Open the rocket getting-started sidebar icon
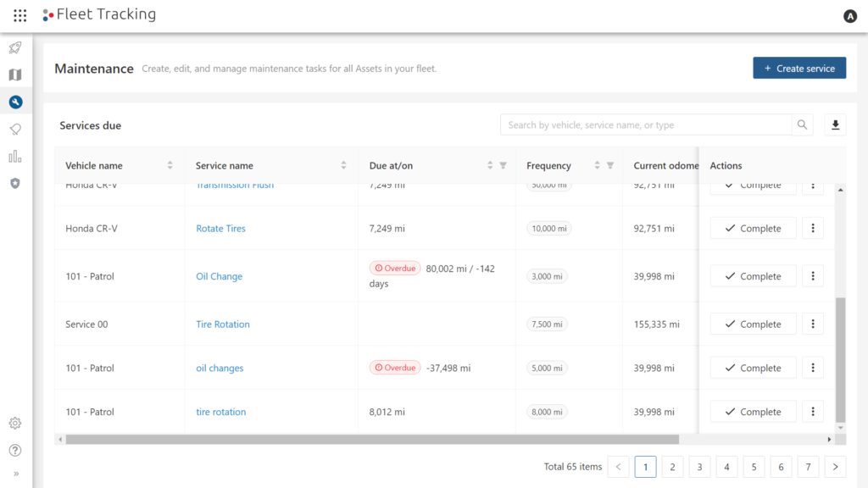 tap(14, 47)
